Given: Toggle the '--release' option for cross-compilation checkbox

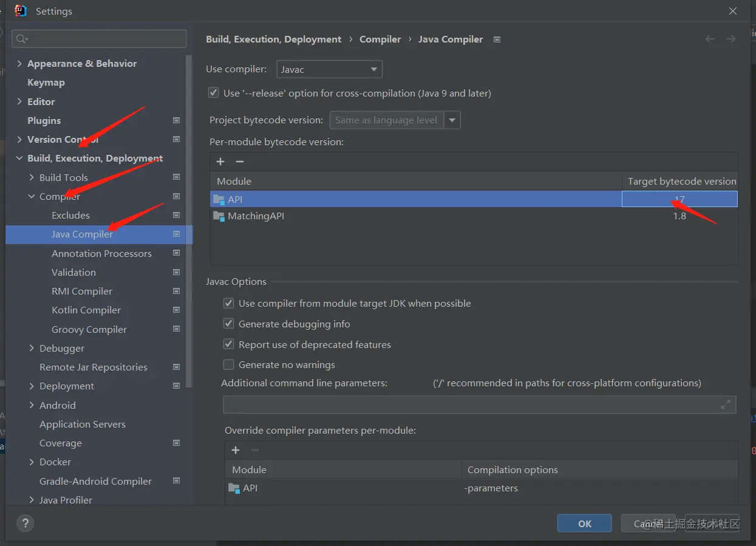Looking at the screenshot, I should [x=213, y=93].
